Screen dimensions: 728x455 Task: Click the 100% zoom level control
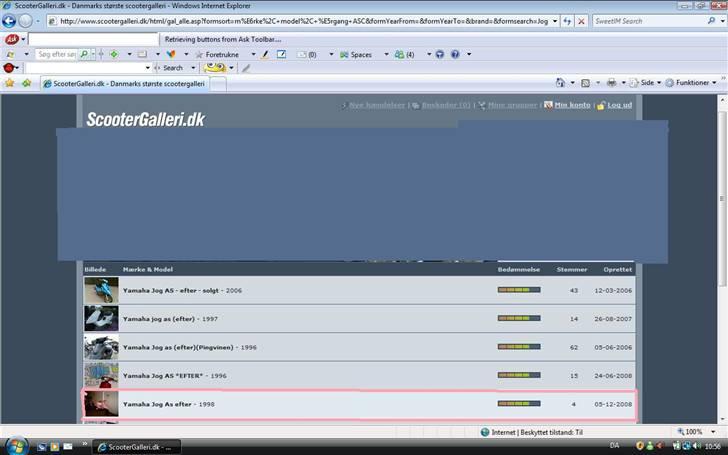click(x=694, y=432)
